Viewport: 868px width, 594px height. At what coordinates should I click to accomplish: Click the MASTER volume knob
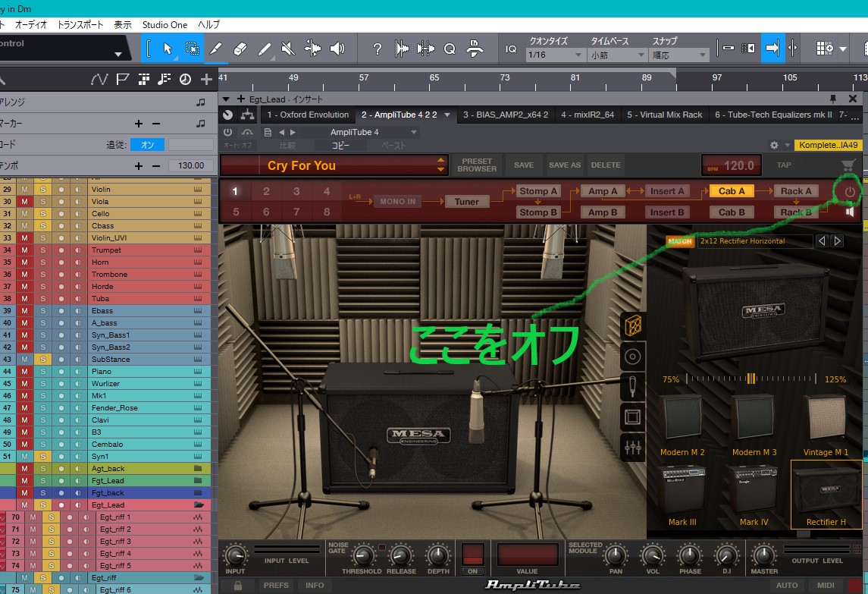click(764, 555)
